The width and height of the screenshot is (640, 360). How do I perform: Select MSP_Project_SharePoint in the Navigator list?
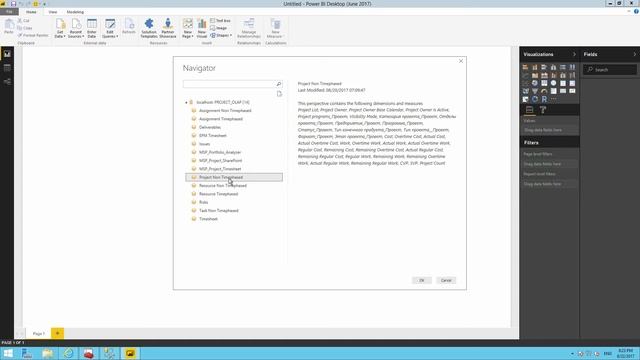pyautogui.click(x=220, y=160)
